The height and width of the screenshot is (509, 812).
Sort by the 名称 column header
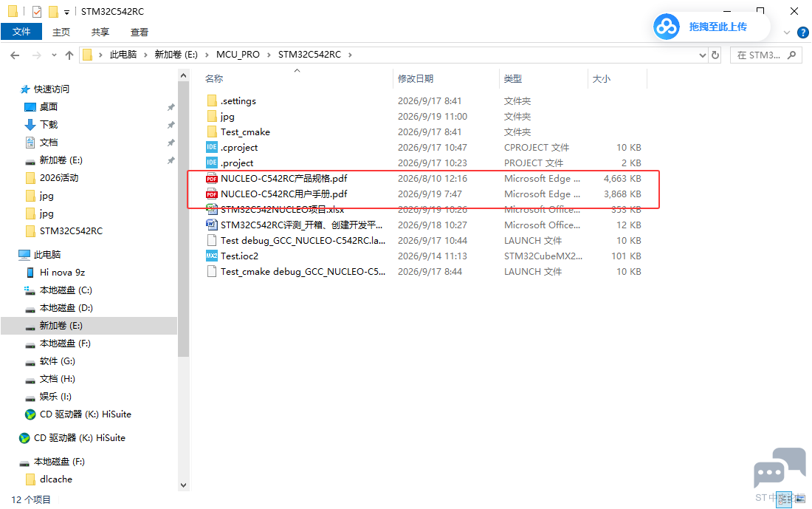coord(214,79)
